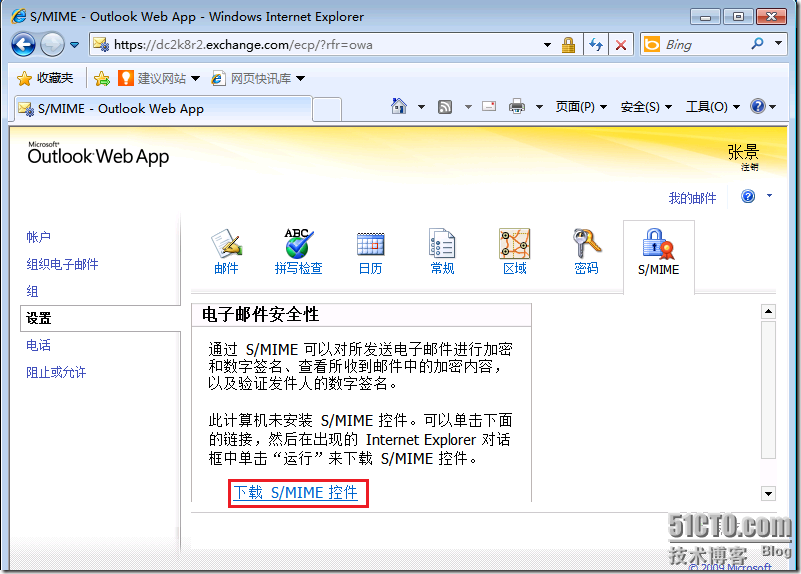Image resolution: width=801 pixels, height=574 pixels.
Task: Open the 密码 password settings icon
Action: click(x=586, y=251)
